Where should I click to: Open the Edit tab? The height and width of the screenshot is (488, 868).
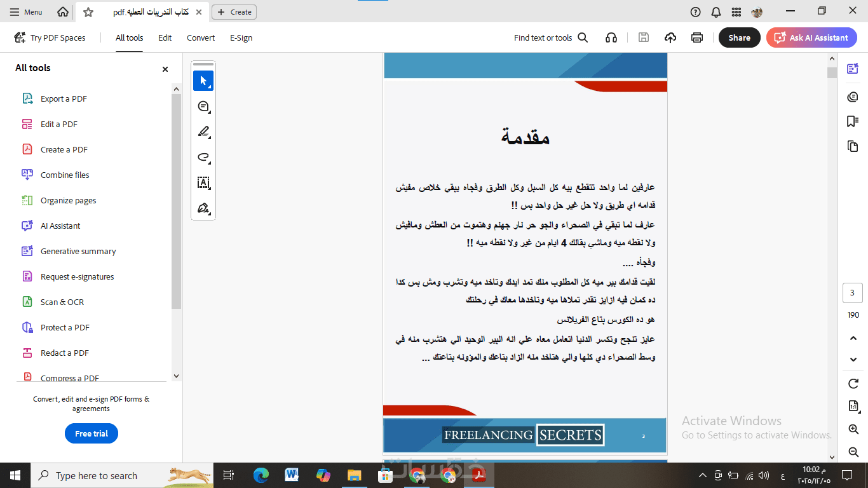point(165,37)
